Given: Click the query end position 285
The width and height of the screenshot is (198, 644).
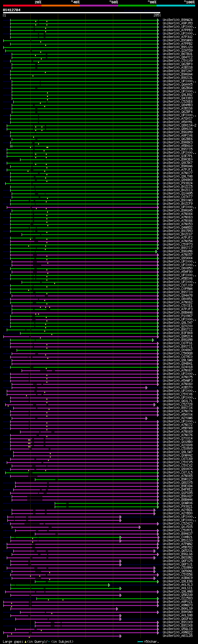Looking at the screenshot, I should (x=156, y=15).
